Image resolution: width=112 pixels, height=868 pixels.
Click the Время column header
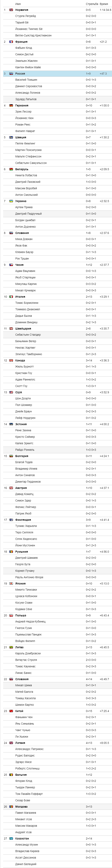click(104, 4)
